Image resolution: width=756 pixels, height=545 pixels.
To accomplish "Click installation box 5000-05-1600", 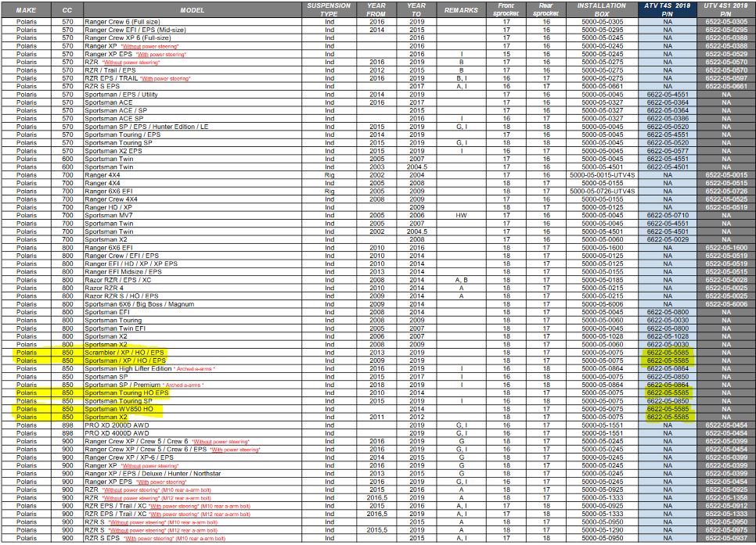I will tap(602, 248).
